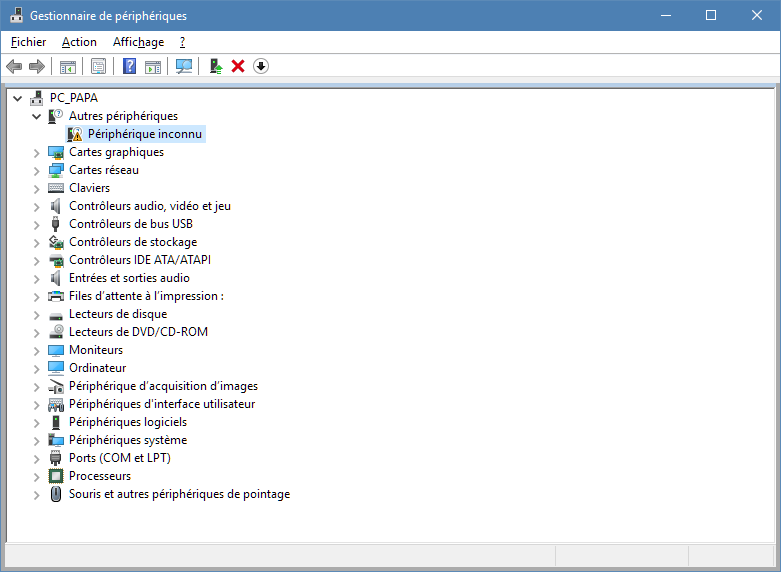
Task: Select the Contrôleurs de stockage label
Action: click(x=133, y=242)
